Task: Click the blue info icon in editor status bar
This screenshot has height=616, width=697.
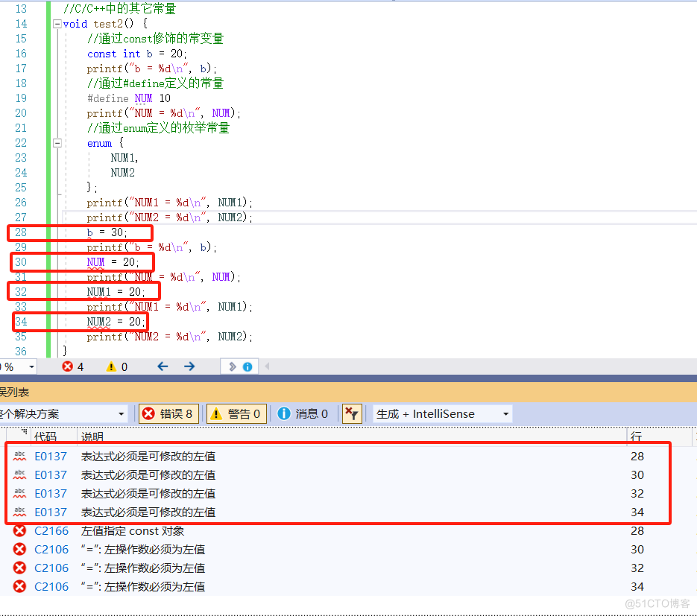Action: [249, 366]
